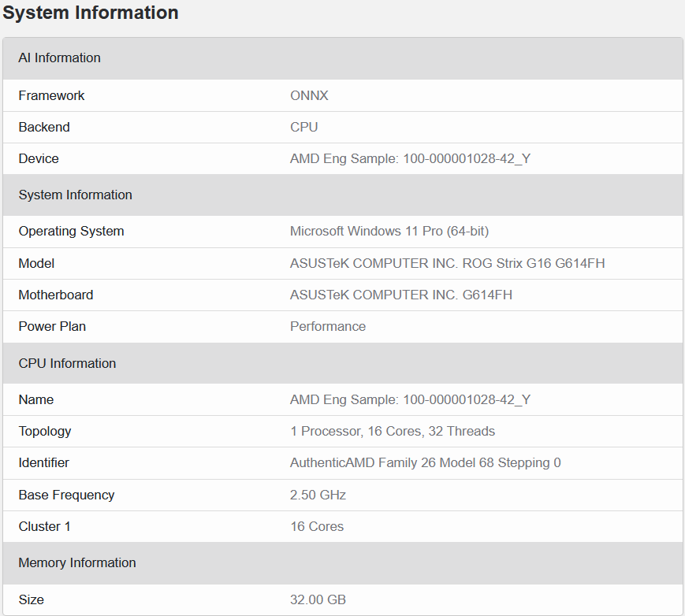This screenshot has height=616, width=685.
Task: Click the System Information page heading
Action: [91, 13]
